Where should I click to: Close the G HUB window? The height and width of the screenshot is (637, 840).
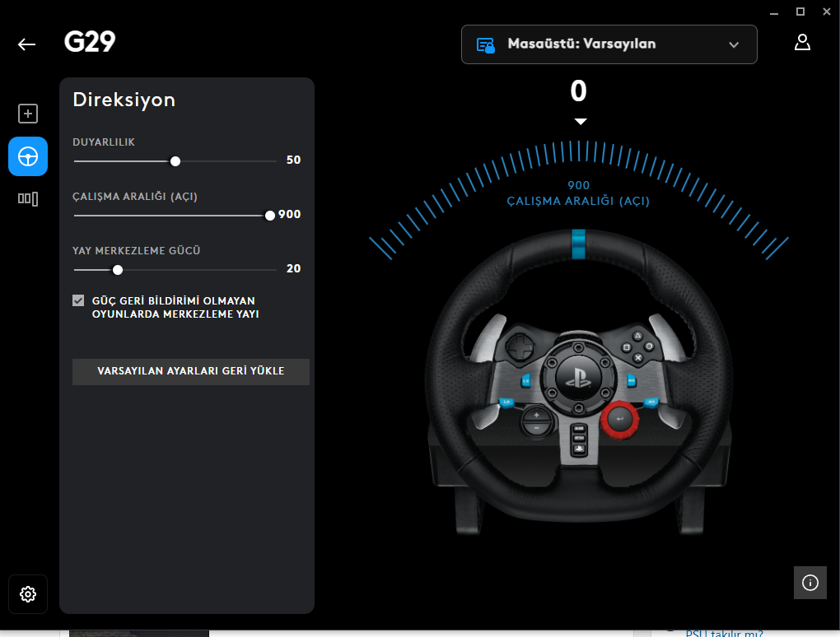point(827,12)
